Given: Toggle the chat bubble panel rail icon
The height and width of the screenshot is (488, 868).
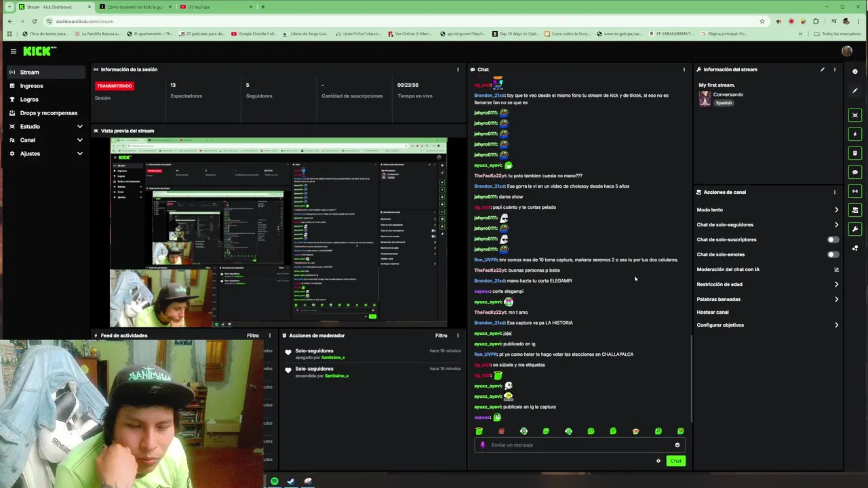Looking at the screenshot, I should click(854, 172).
